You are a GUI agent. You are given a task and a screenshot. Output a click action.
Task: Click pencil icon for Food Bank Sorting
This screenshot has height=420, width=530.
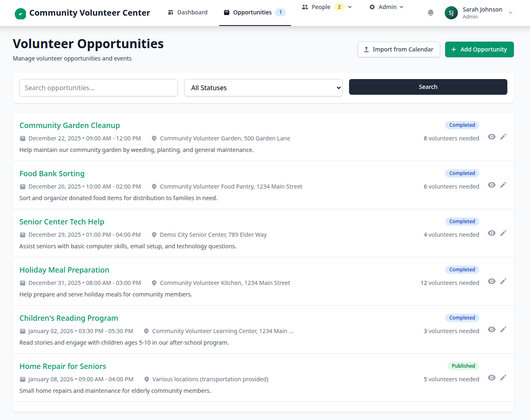pyautogui.click(x=503, y=185)
